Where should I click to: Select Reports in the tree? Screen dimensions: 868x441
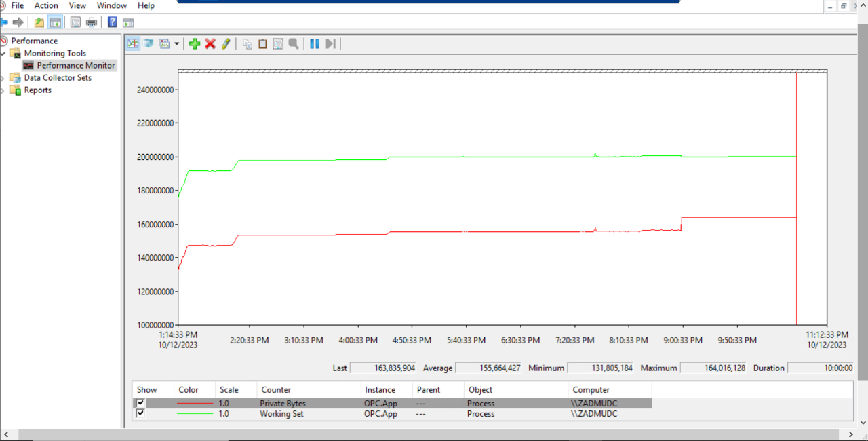(x=37, y=90)
